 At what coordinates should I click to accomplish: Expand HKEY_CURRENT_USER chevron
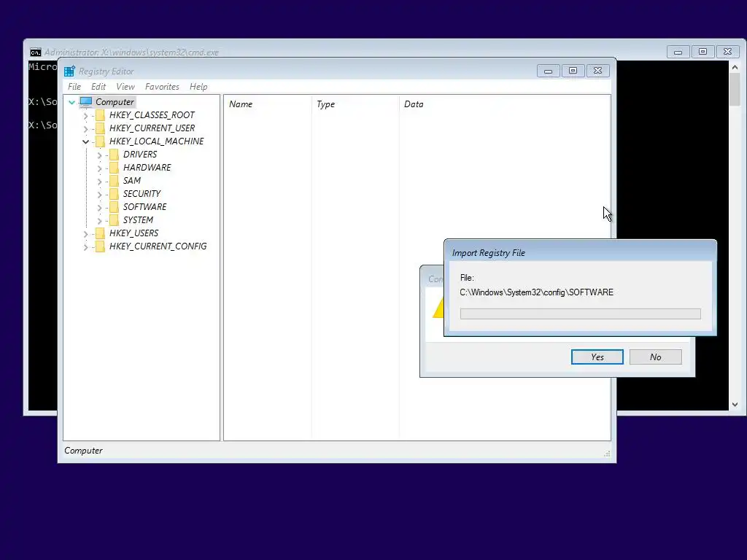tap(86, 128)
